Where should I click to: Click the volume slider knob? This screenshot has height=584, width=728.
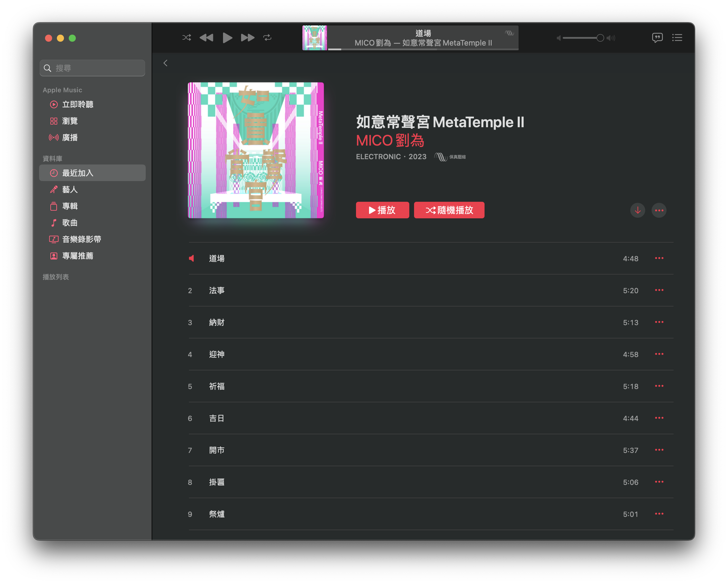click(x=600, y=38)
